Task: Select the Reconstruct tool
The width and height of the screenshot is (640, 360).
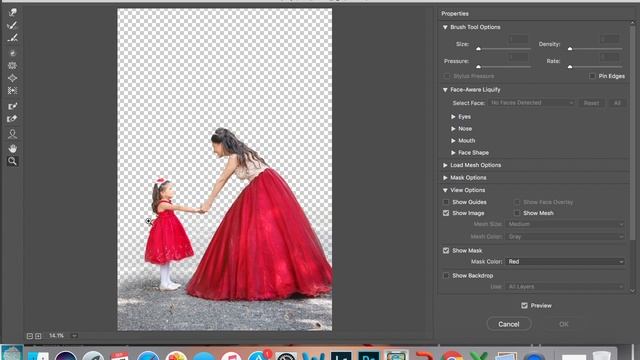Action: (12, 25)
